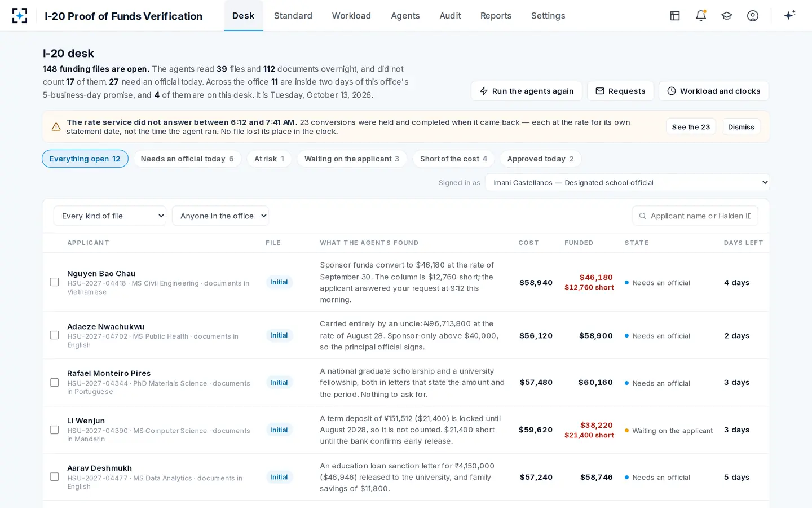Check the box next to Rafael Monteiro Pires
812x508 pixels.
coord(55,383)
